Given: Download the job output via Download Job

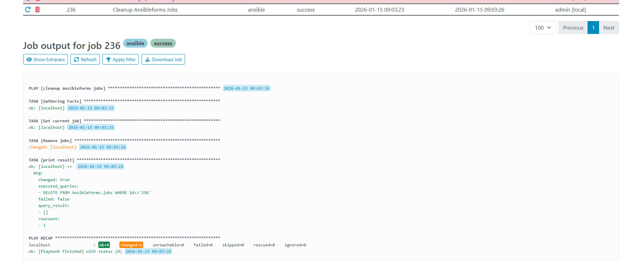Looking at the screenshot, I should tap(163, 59).
